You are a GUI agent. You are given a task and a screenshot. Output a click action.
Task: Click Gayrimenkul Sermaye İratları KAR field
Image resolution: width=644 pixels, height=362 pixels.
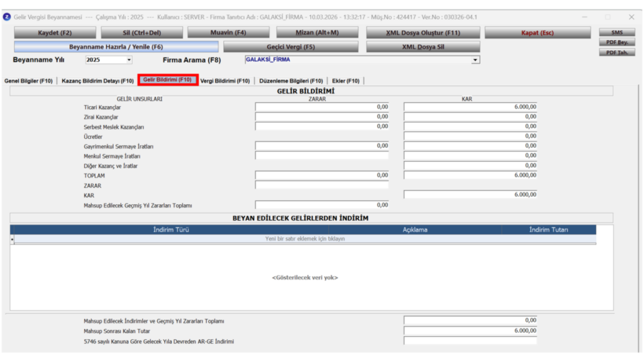pyautogui.click(x=470, y=146)
